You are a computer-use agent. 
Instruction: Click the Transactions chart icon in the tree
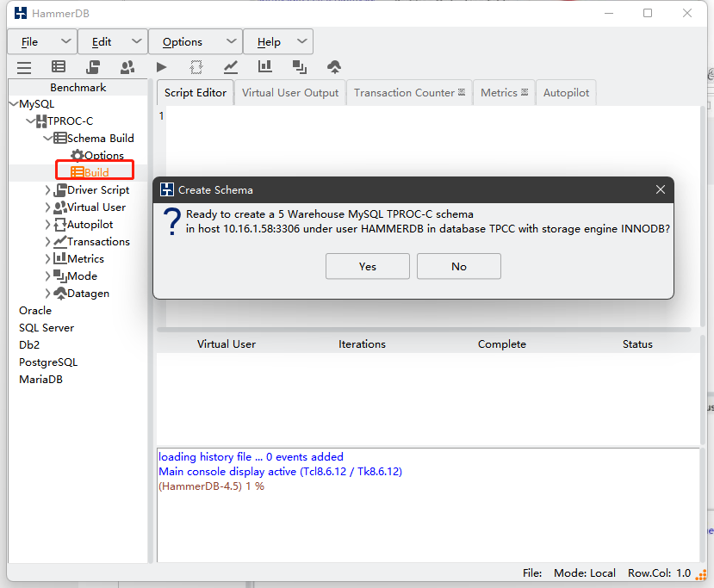[59, 242]
